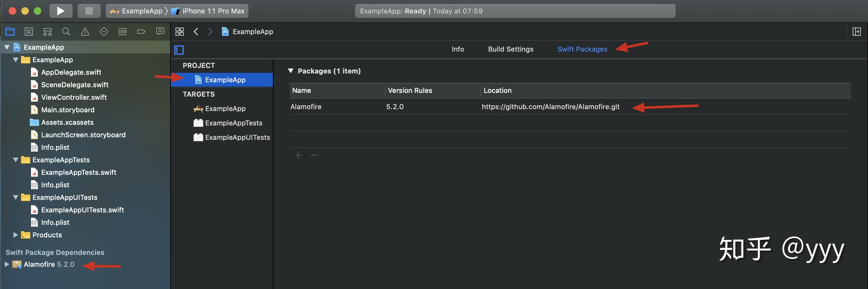Open the Issue navigator warning icon
The image size is (868, 289).
tap(85, 32)
